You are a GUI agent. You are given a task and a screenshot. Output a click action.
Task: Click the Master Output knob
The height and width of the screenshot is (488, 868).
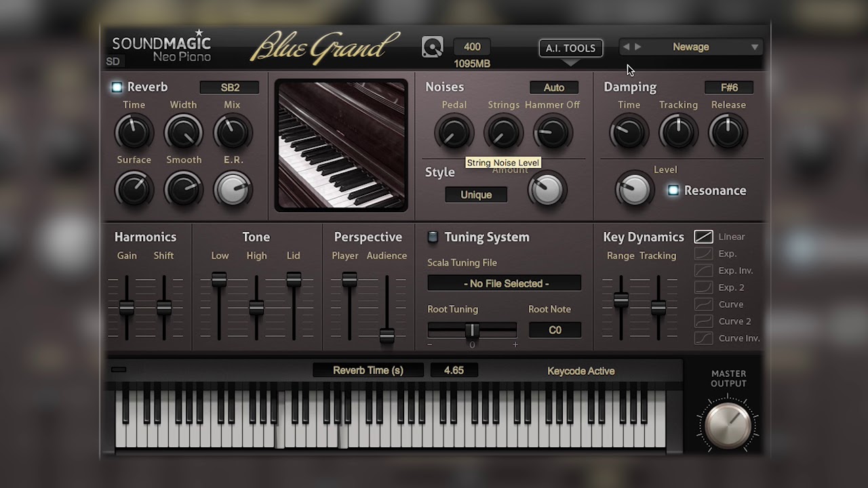pos(728,425)
